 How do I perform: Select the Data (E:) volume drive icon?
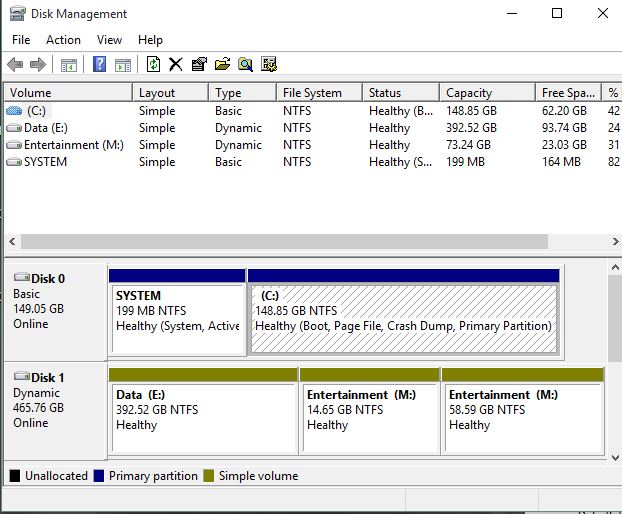(x=14, y=128)
